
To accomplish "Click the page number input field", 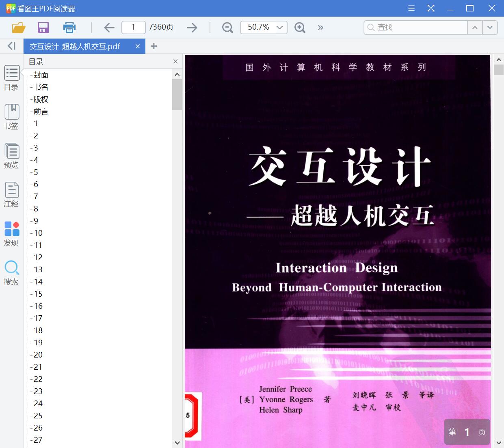I will pyautogui.click(x=134, y=27).
